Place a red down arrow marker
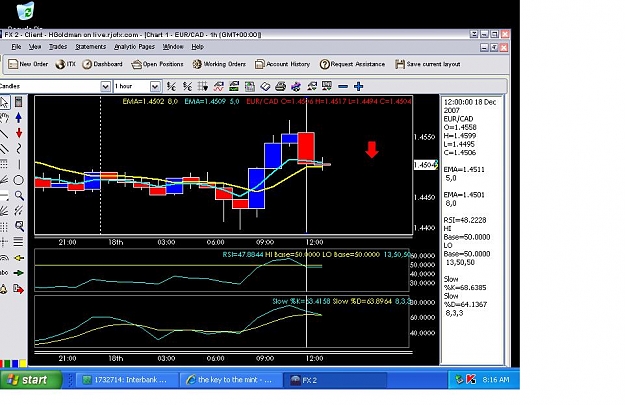The width and height of the screenshot is (625, 405). (18, 133)
